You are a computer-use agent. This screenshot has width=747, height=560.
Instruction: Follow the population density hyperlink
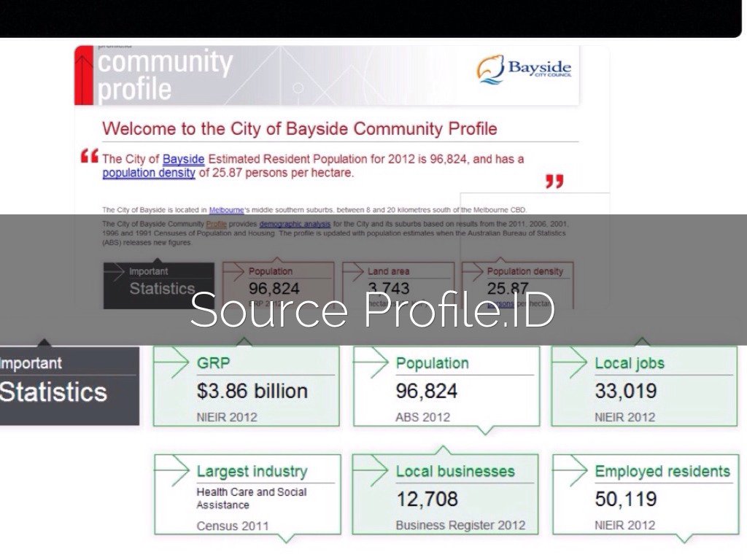pyautogui.click(x=148, y=173)
